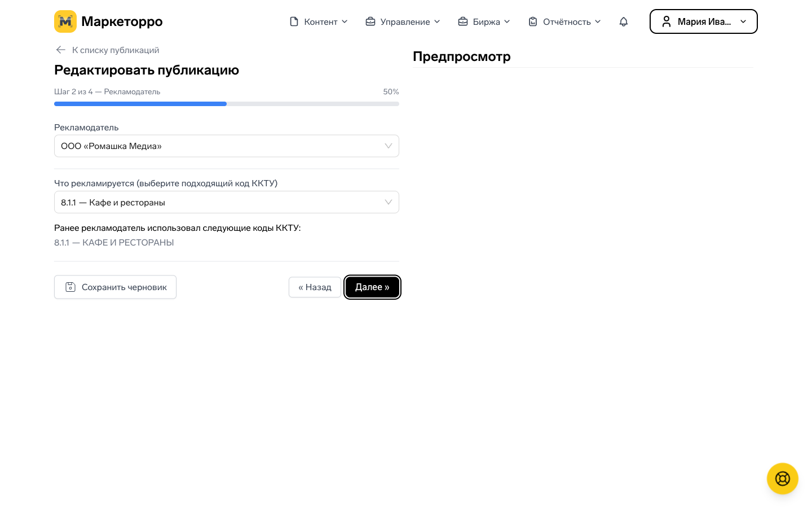
Task: Open the ККТУ code dropdown
Action: click(x=227, y=202)
